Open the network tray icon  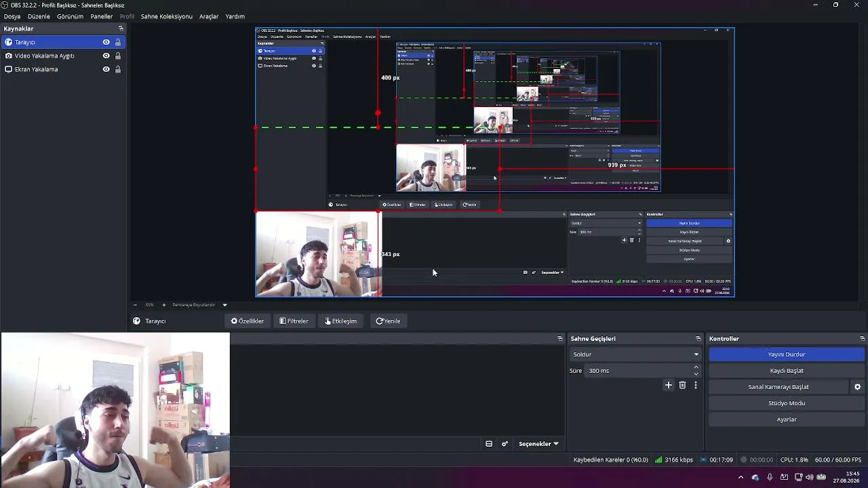(798, 477)
